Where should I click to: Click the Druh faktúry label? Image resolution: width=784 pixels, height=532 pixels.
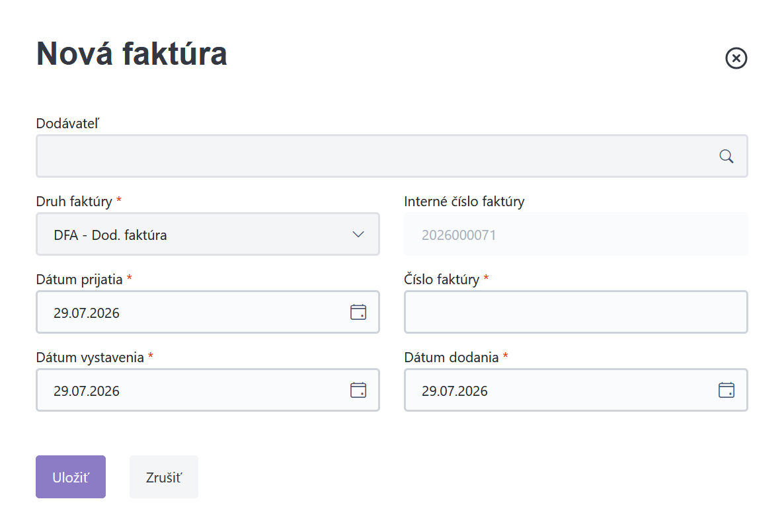click(x=74, y=202)
